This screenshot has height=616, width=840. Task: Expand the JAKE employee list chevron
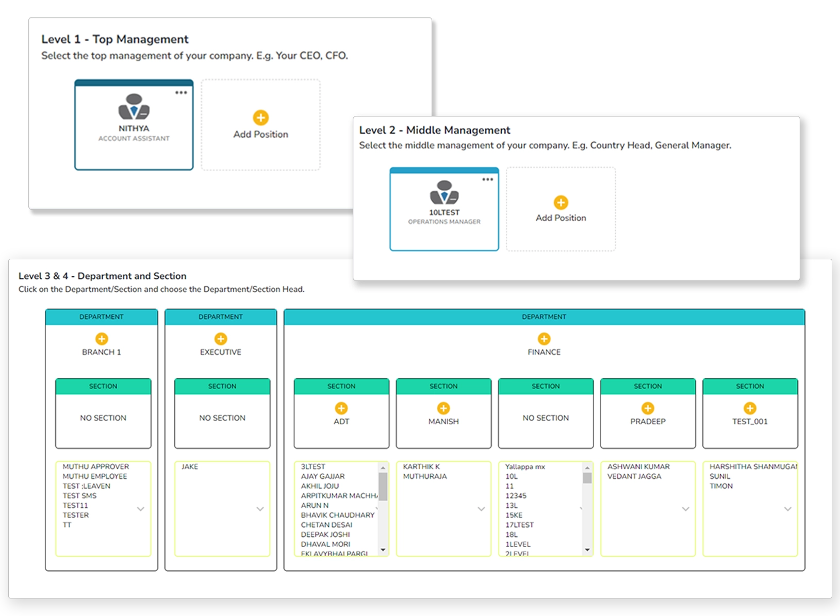point(260,509)
